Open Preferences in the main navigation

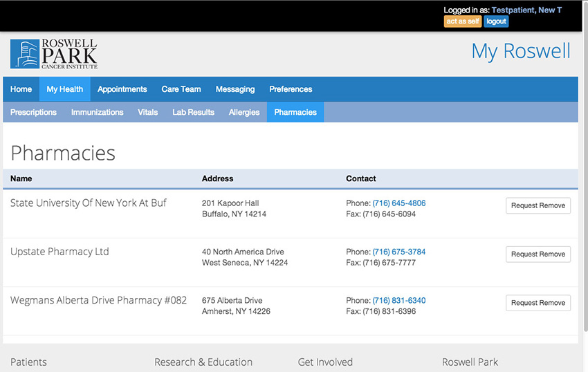pyautogui.click(x=291, y=89)
